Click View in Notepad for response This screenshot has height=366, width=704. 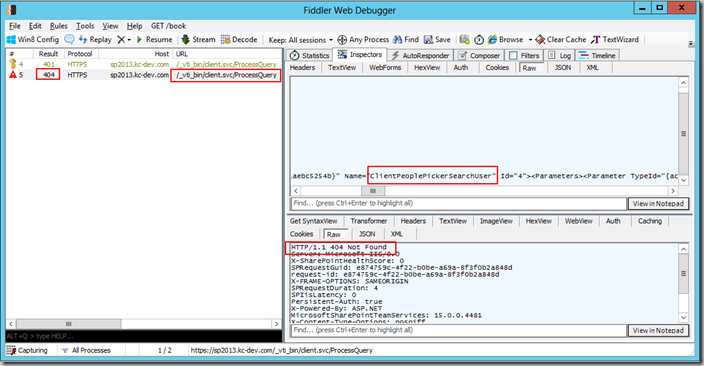tap(658, 331)
